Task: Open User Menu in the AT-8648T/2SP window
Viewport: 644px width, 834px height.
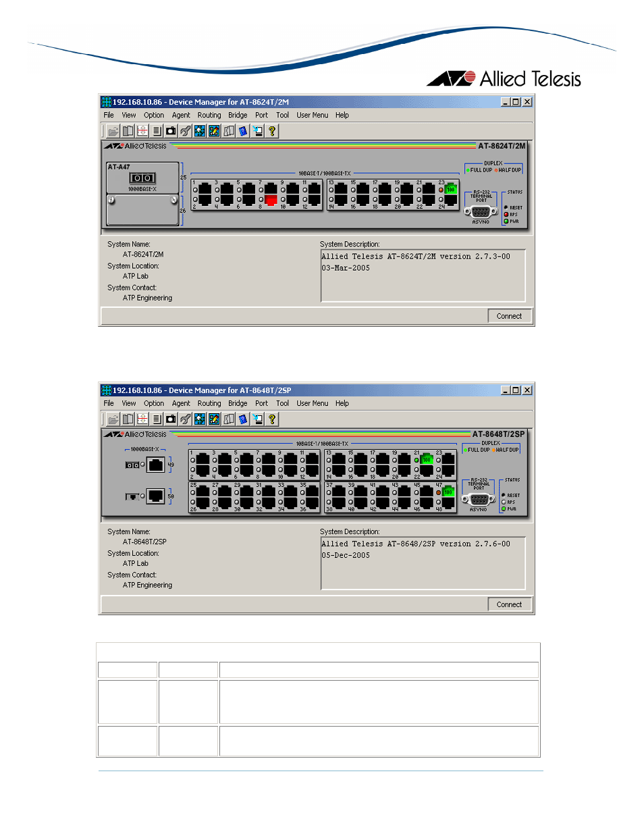Action: 313,404
